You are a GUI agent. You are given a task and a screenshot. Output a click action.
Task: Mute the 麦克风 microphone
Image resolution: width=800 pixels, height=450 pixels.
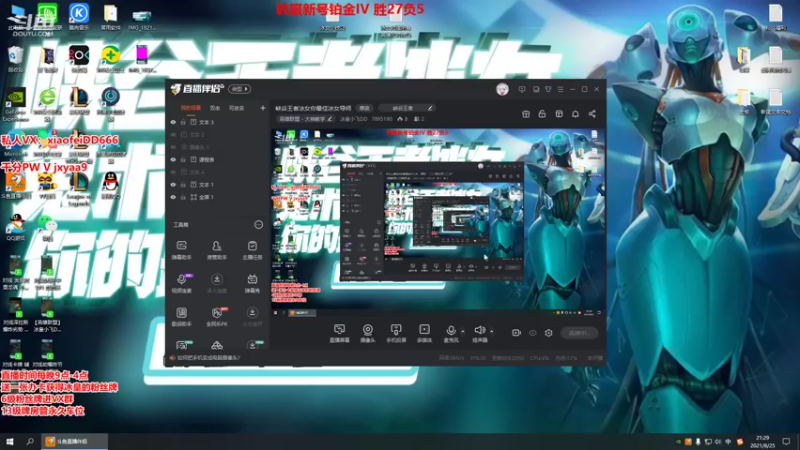click(451, 333)
